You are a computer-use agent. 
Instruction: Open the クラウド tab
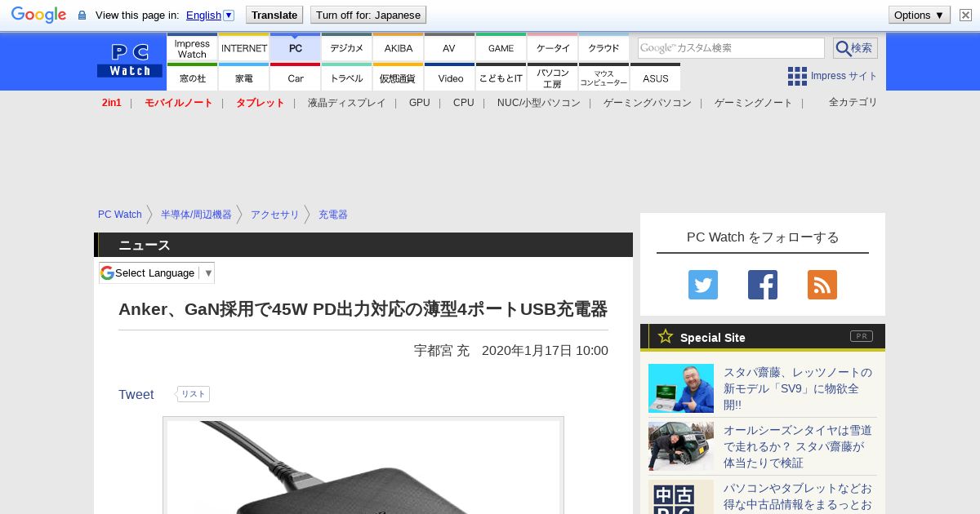(x=604, y=47)
